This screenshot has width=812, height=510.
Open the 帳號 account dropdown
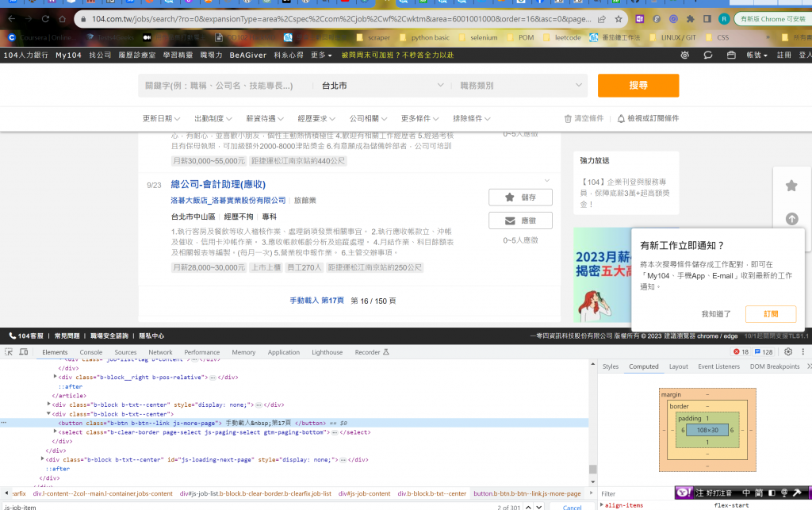(756, 55)
